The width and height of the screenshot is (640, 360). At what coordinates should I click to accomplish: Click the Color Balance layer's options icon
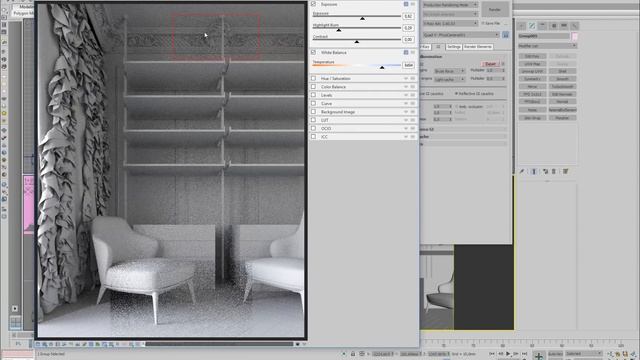pyautogui.click(x=413, y=87)
